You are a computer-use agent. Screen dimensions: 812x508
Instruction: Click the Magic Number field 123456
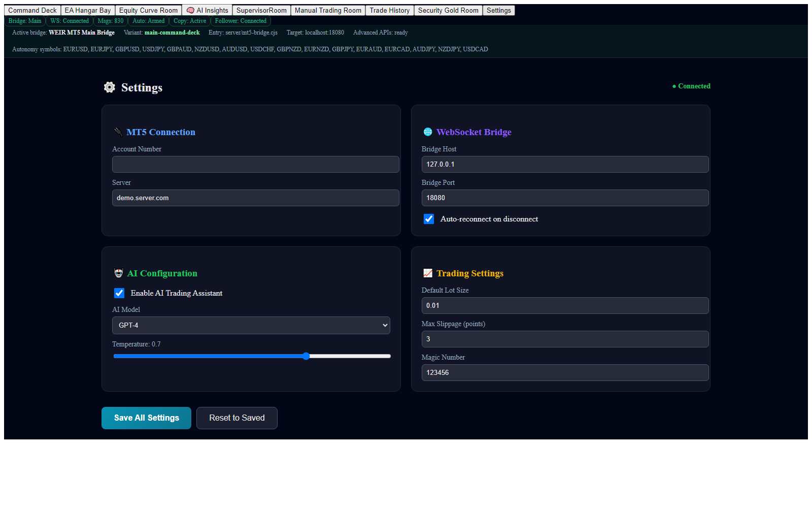[x=565, y=372]
